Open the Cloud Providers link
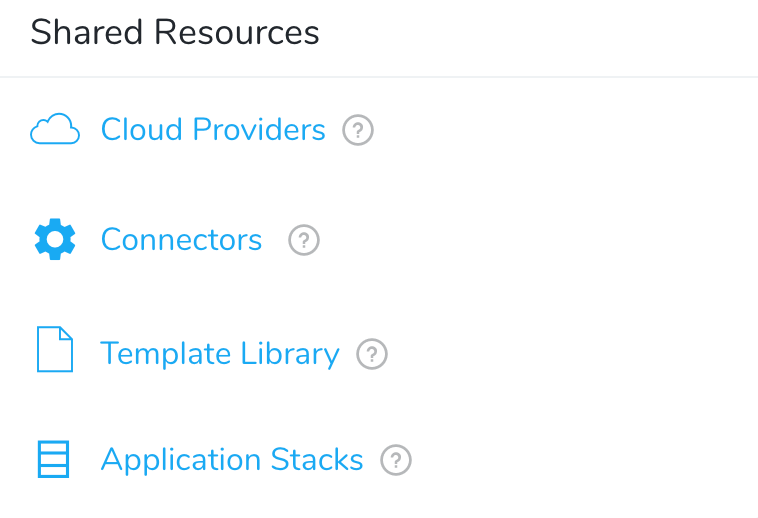This screenshot has width=758, height=518. point(213,130)
